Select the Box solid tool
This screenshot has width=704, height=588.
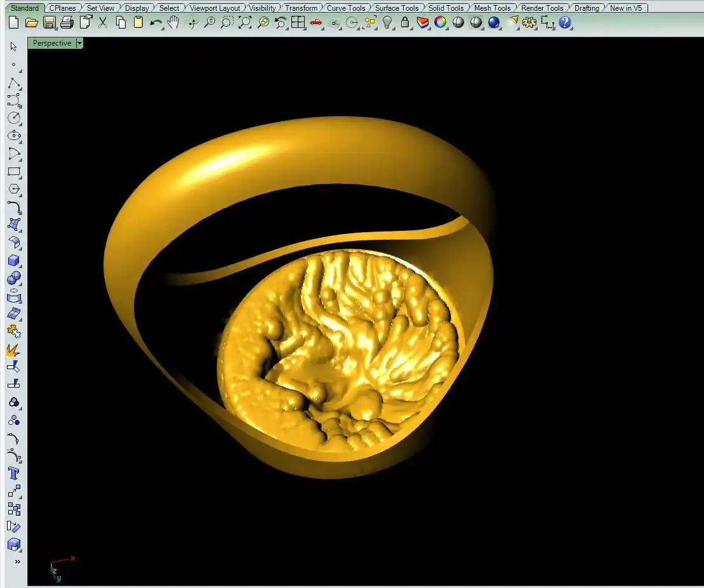point(14,261)
